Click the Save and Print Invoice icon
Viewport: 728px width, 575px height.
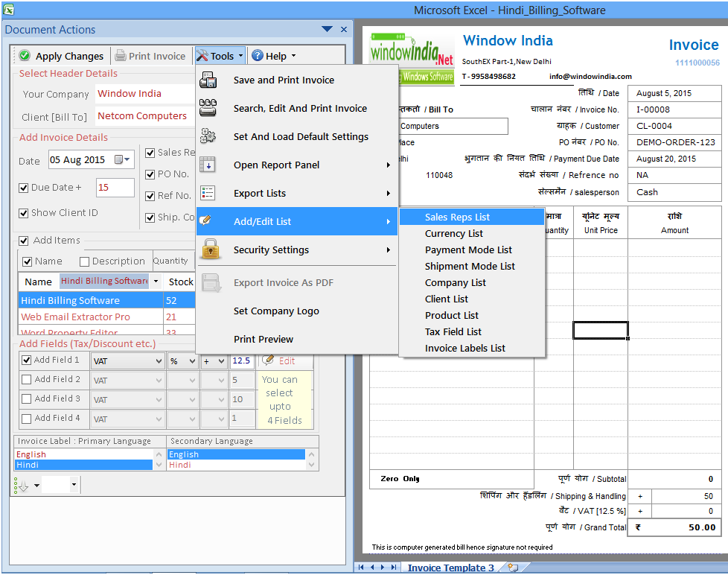(x=208, y=80)
